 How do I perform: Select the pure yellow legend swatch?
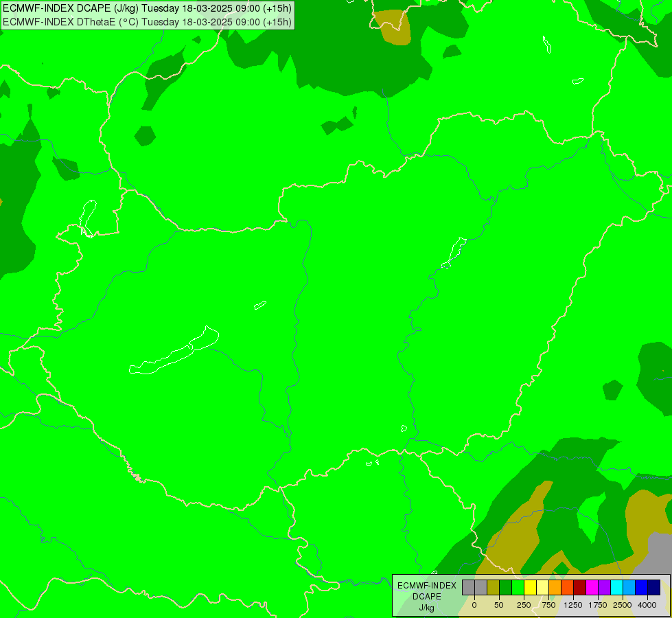[530, 588]
